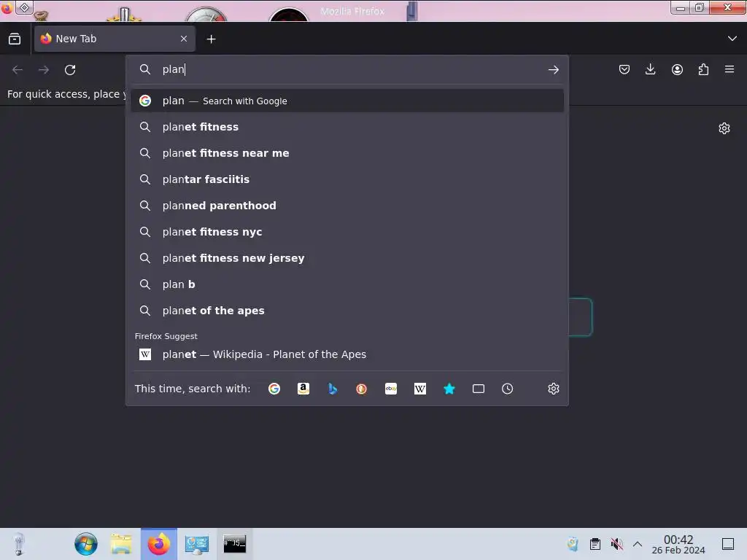Open the Extensions puzzle icon
This screenshot has height=560, width=747.
pos(703,69)
